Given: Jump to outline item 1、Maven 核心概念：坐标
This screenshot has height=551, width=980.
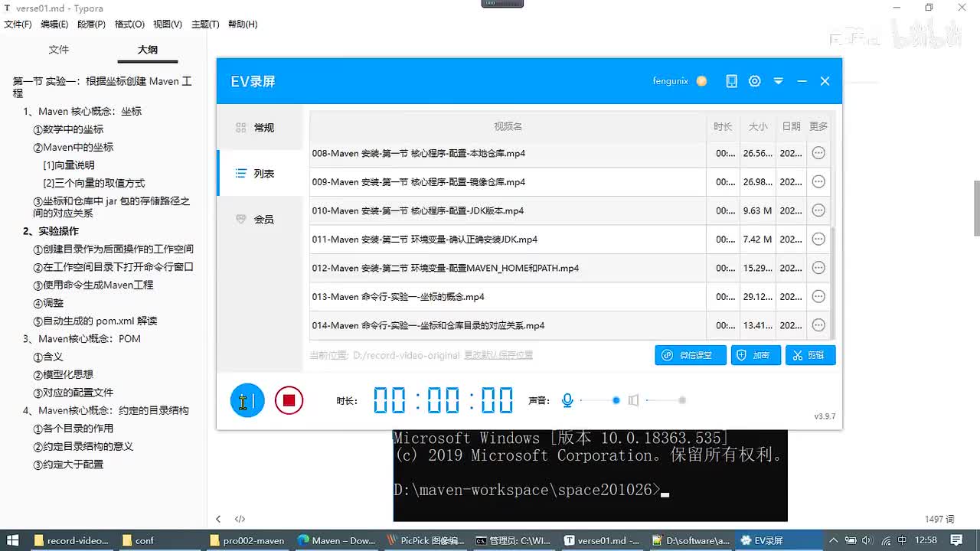Looking at the screenshot, I should [83, 112].
